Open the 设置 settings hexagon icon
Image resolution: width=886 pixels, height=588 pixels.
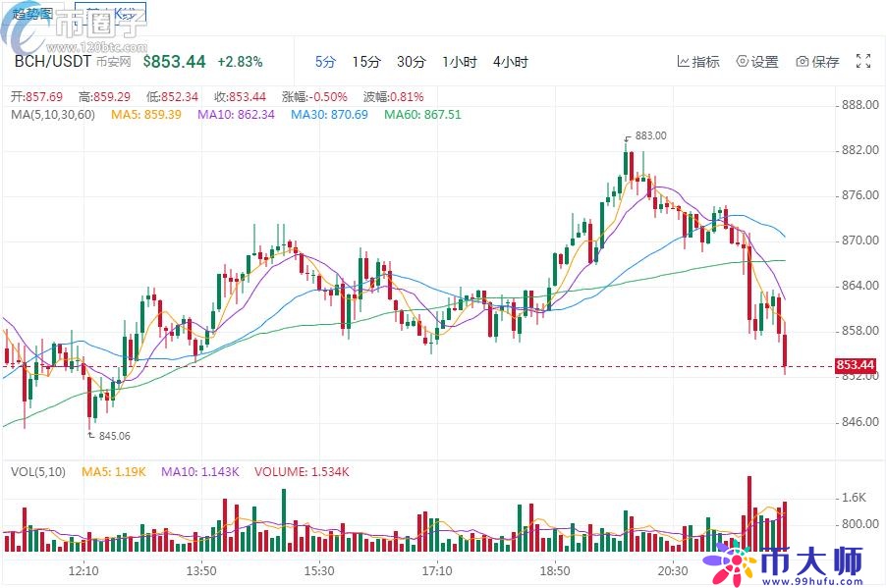[743, 62]
